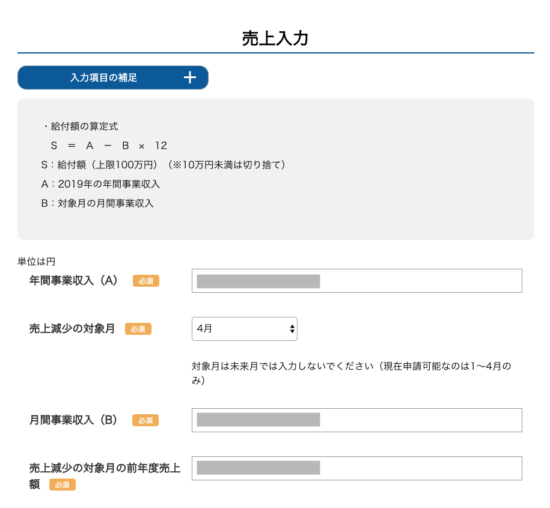
Task: Click the 年間事業収入(A) label
Action: (x=73, y=281)
